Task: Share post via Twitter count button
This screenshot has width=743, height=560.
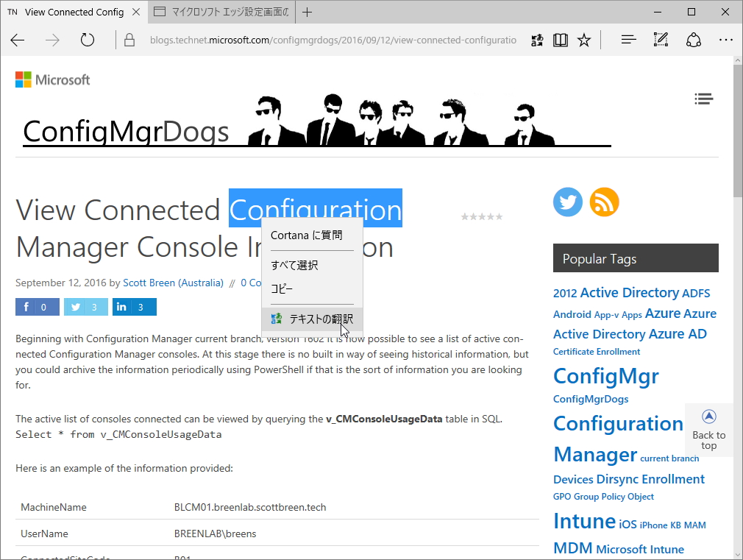Action: point(86,307)
